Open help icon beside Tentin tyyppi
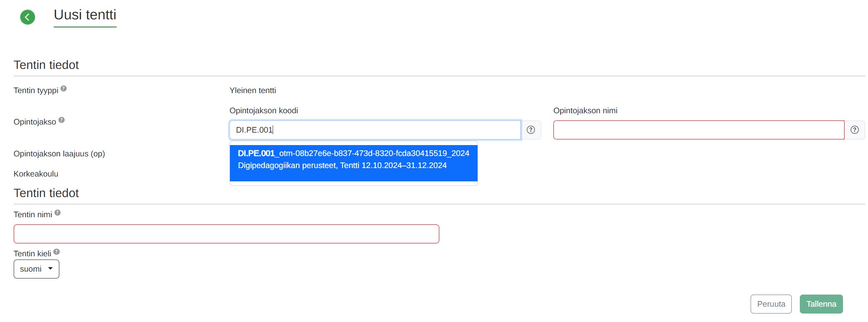868x322 pixels. pos(64,89)
